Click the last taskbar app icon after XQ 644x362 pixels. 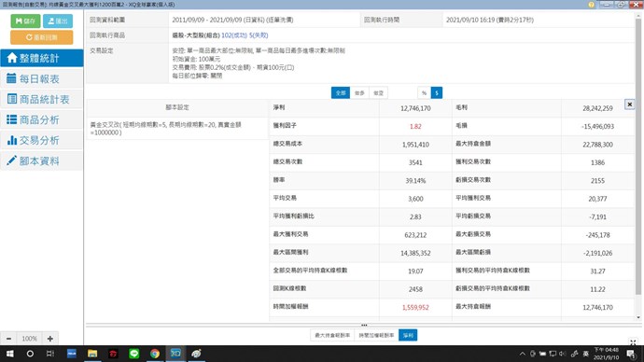[196, 354]
